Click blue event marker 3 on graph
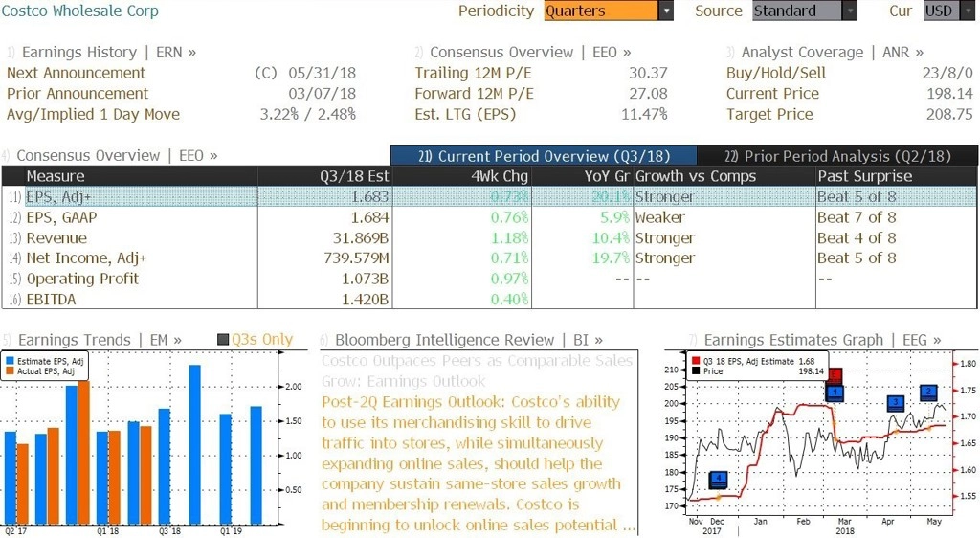 pos(896,402)
